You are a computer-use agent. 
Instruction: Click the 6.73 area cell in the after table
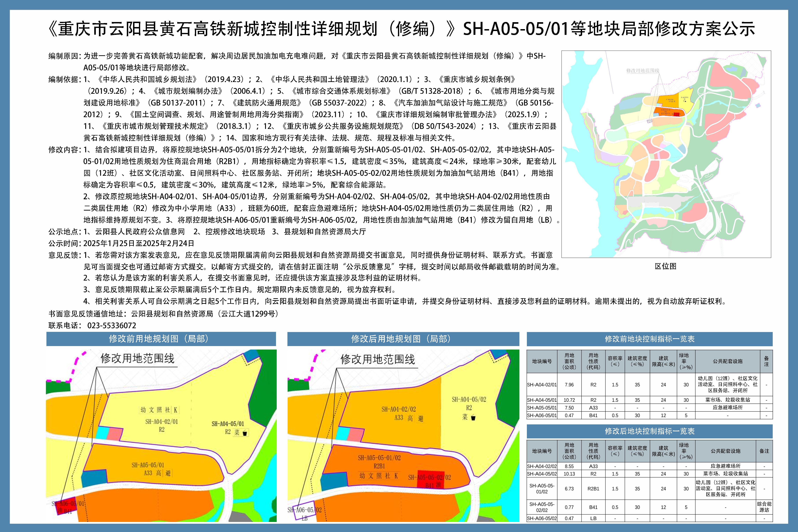point(569,489)
